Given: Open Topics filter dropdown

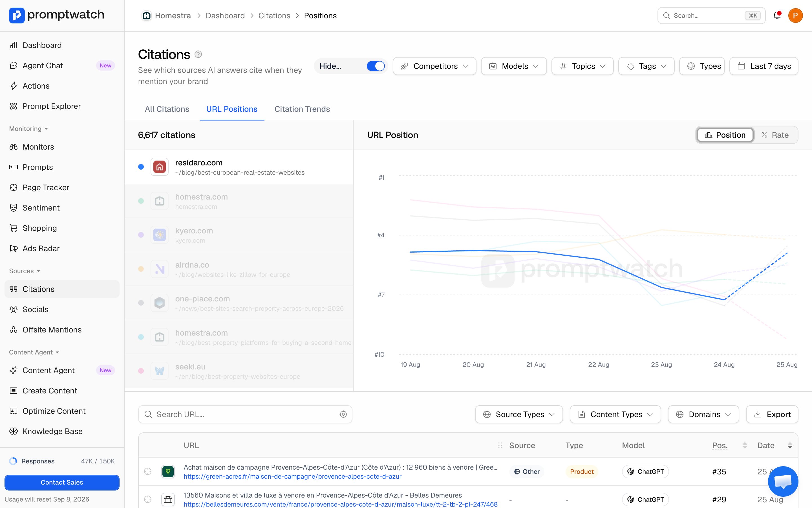Looking at the screenshot, I should (x=582, y=66).
